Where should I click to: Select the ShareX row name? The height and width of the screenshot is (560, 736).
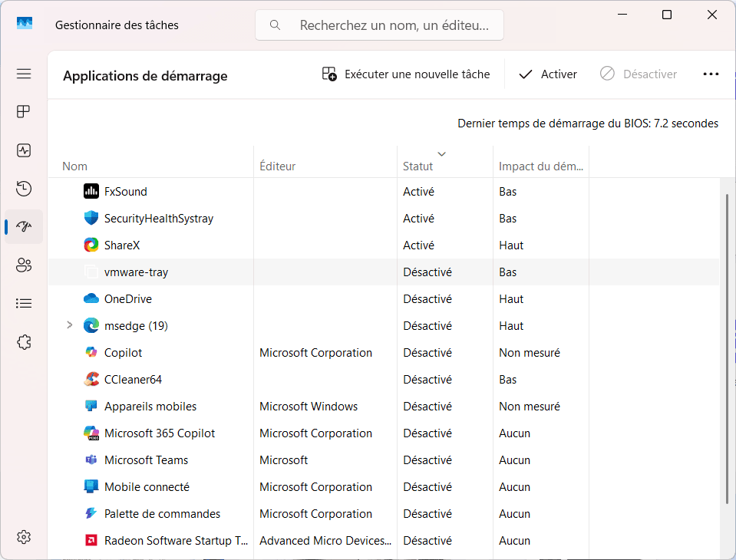122,245
